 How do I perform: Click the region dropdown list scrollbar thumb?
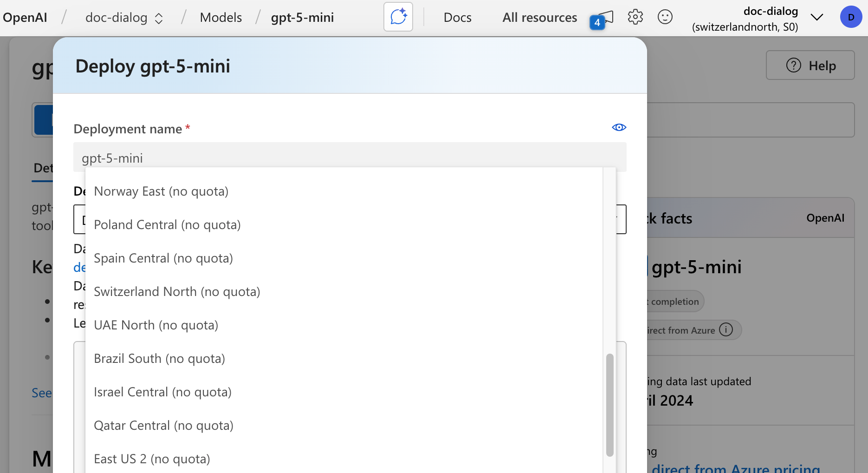click(x=610, y=405)
